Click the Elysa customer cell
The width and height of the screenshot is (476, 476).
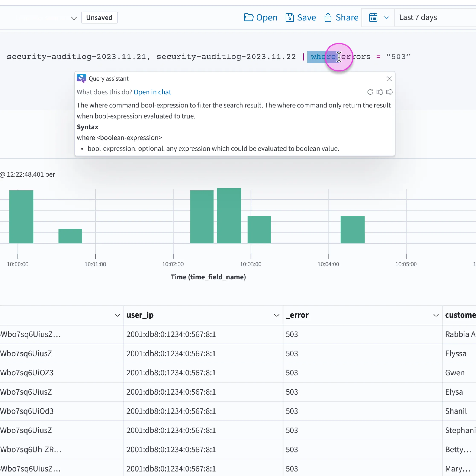454,392
